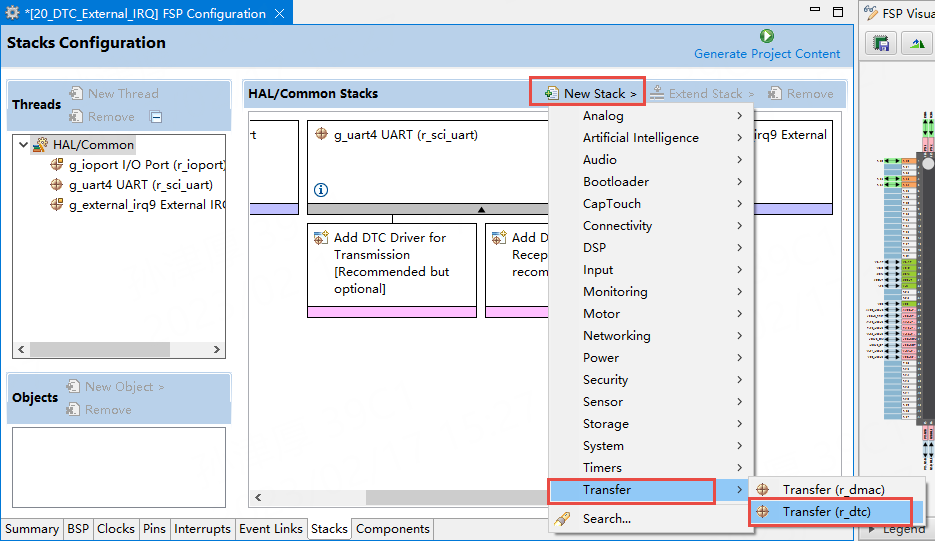Select g_ioport I/O Port tree item
The width and height of the screenshot is (935, 541).
(146, 165)
